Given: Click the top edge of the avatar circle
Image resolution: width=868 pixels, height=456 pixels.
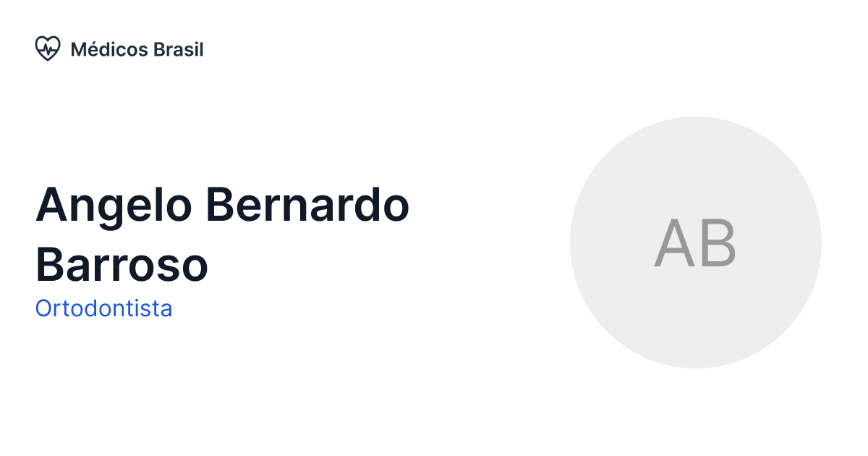Looking at the screenshot, I should (695, 120).
